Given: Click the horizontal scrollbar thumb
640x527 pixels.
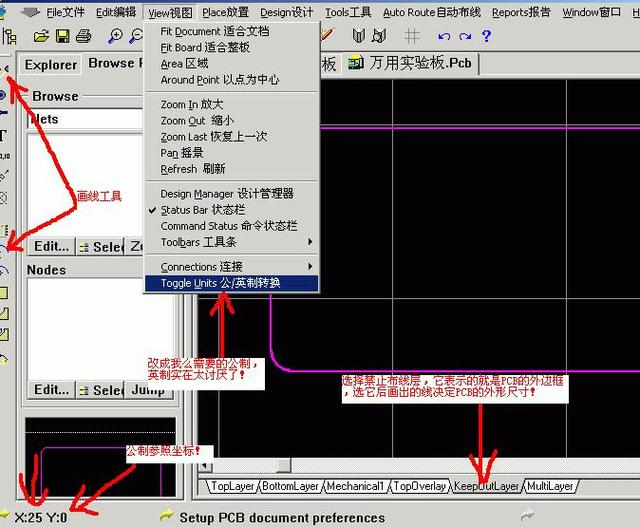Looking at the screenshot, I should tap(284, 465).
